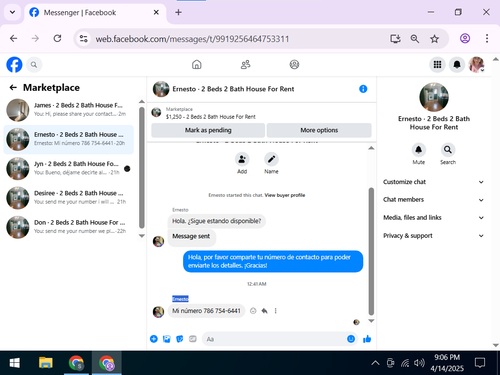The image size is (500, 375).
Task: Go back from Marketplace chats list
Action: (x=13, y=87)
